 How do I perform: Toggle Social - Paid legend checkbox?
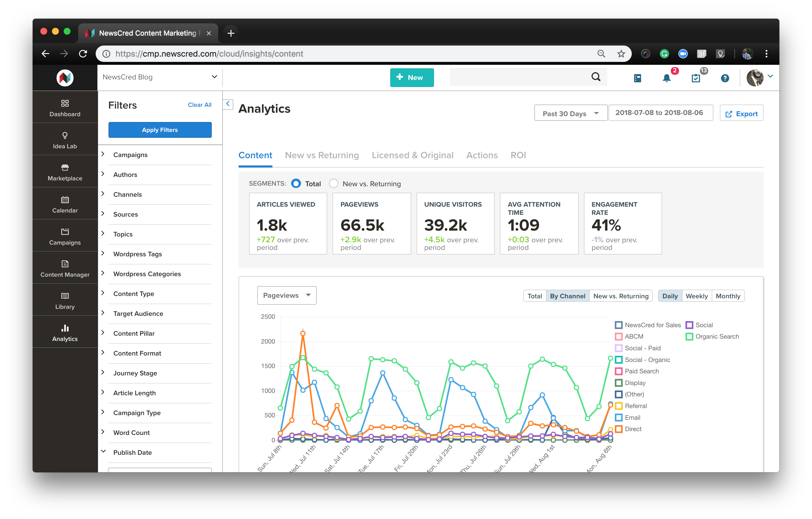coord(618,348)
